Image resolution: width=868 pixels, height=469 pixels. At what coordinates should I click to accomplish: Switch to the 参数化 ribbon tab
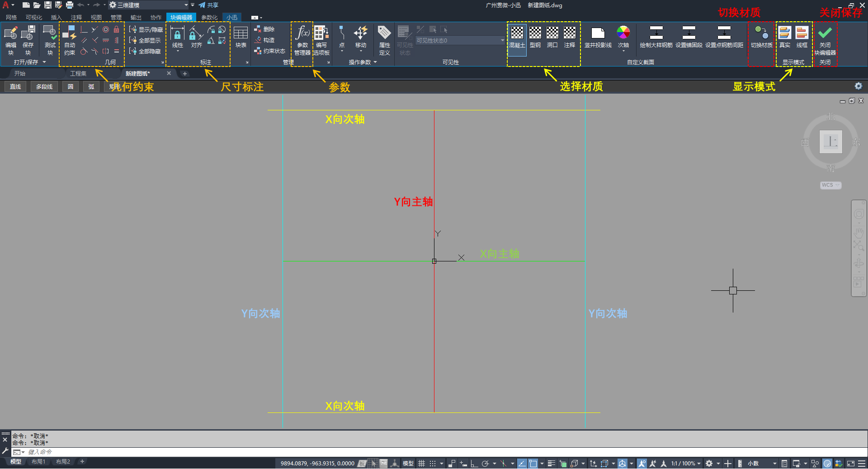[x=209, y=17]
